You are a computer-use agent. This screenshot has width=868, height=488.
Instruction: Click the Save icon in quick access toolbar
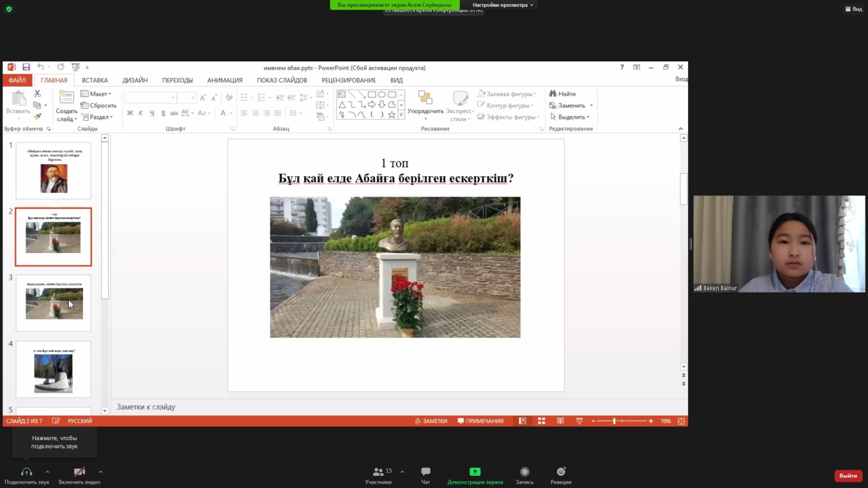click(x=26, y=67)
